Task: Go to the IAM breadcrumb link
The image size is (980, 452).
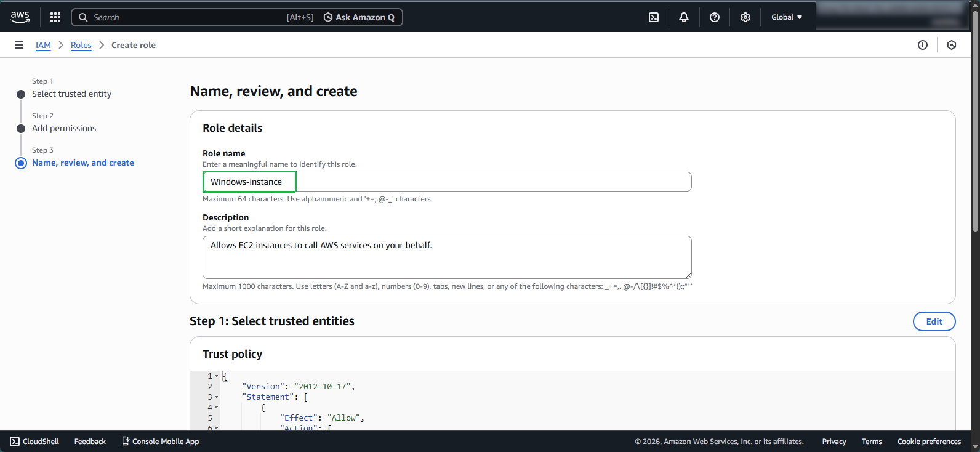Action: 43,45
